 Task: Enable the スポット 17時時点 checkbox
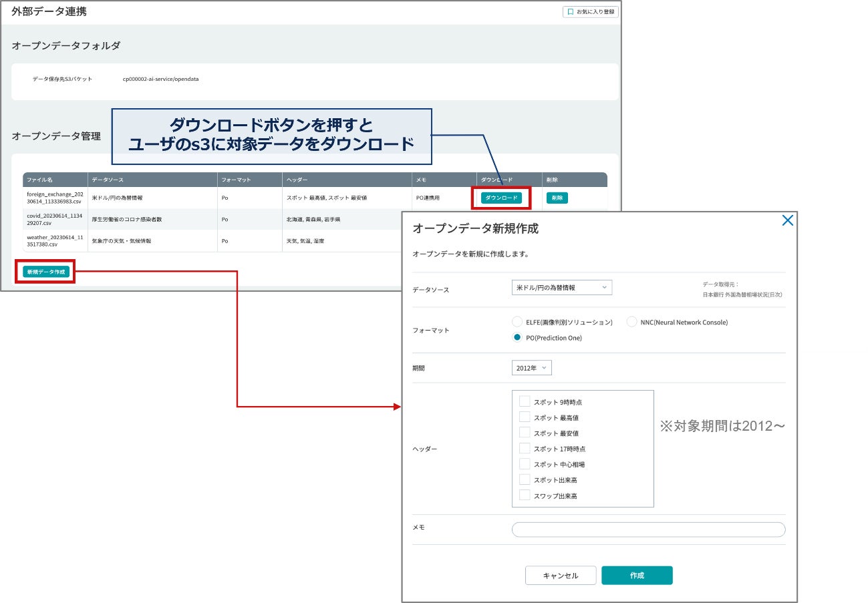(x=525, y=448)
